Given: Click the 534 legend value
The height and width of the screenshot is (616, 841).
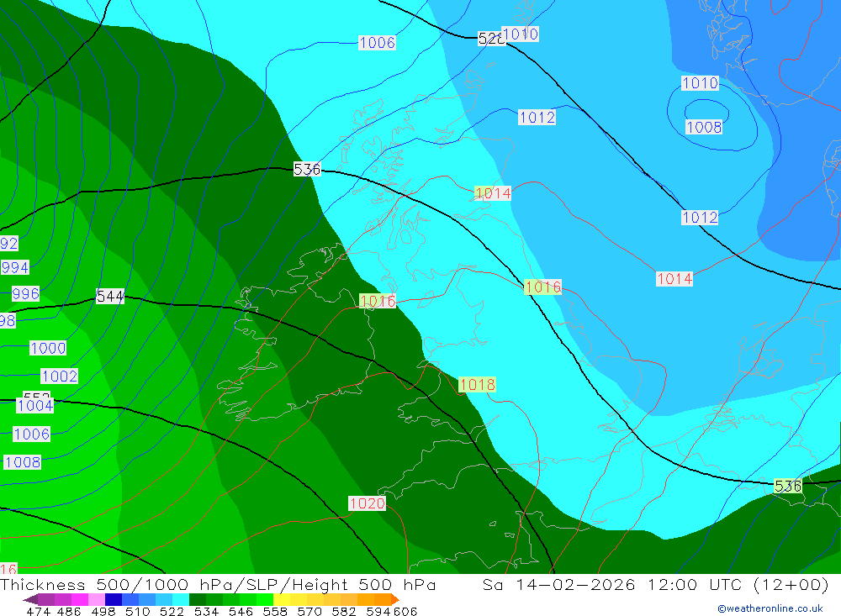Looking at the screenshot, I should [x=206, y=611].
